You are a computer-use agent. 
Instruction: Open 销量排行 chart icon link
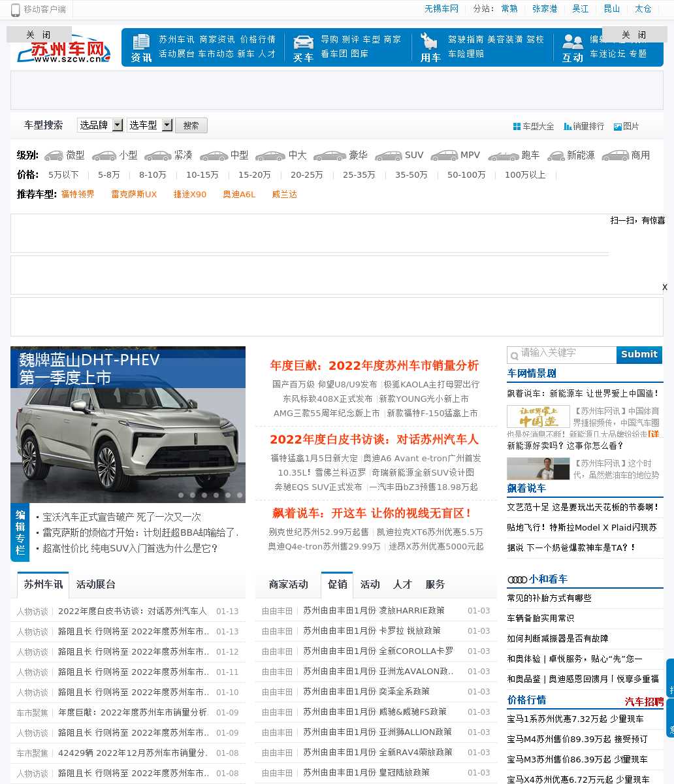tap(568, 127)
